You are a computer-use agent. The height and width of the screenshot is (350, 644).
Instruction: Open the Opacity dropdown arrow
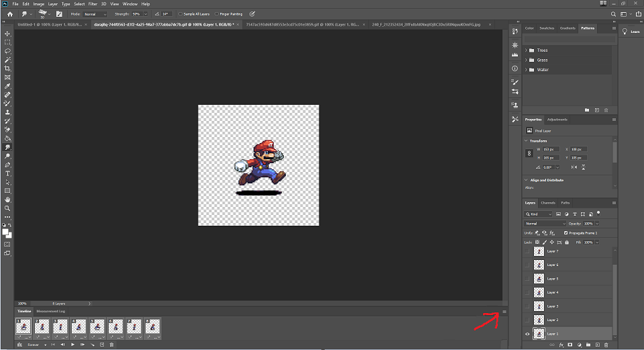(x=597, y=224)
